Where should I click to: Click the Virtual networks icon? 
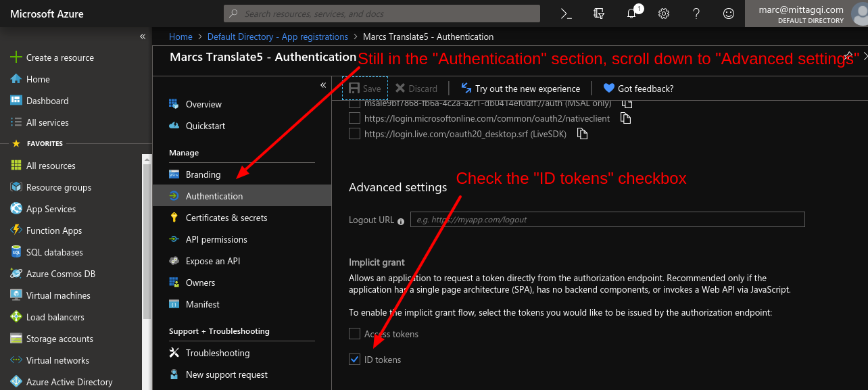pyautogui.click(x=16, y=360)
